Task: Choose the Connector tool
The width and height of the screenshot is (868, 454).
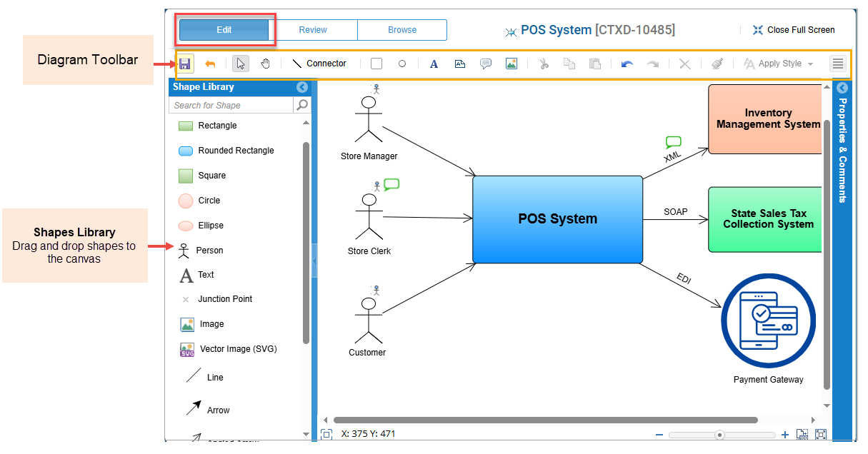Action: pyautogui.click(x=319, y=64)
